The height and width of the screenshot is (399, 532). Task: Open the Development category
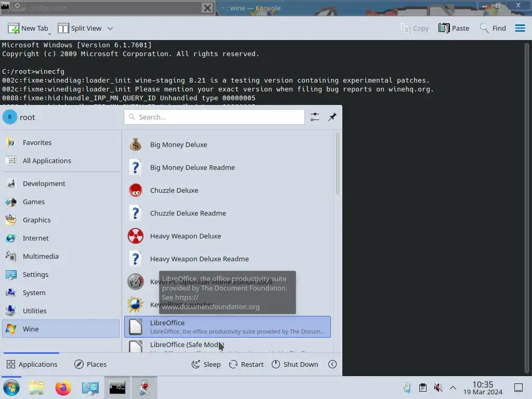coord(61,183)
